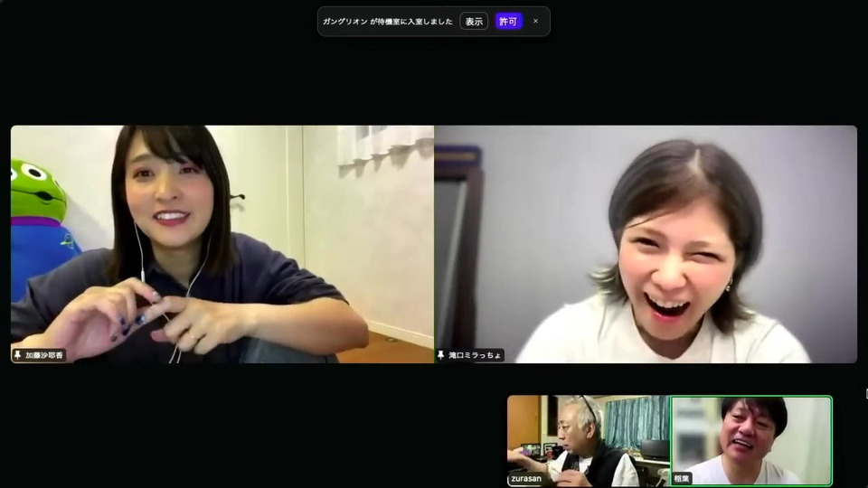Select the 滝口ミラっちょ name label
The image size is (868, 488).
pos(475,355)
